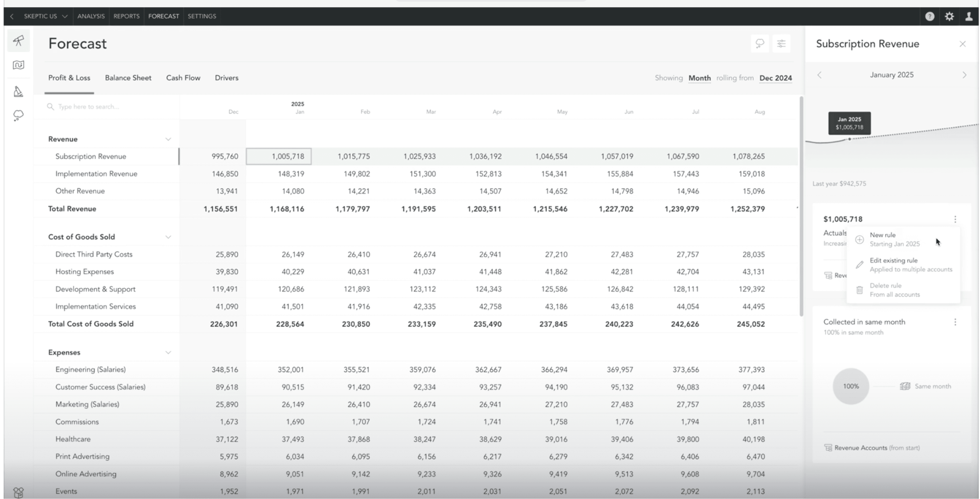
Task: Close the Subscription Revenue panel
Action: click(x=962, y=44)
